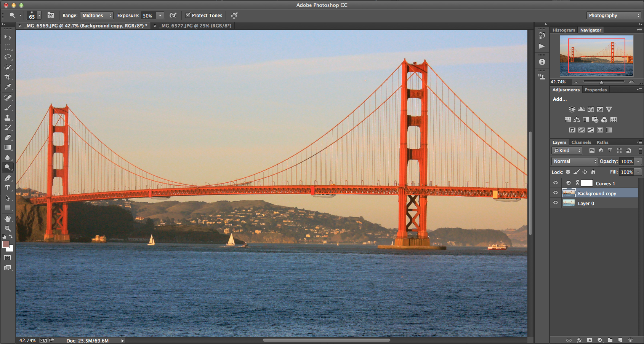Viewport: 644px width, 344px height.
Task: Create a new layer button
Action: coord(620,340)
